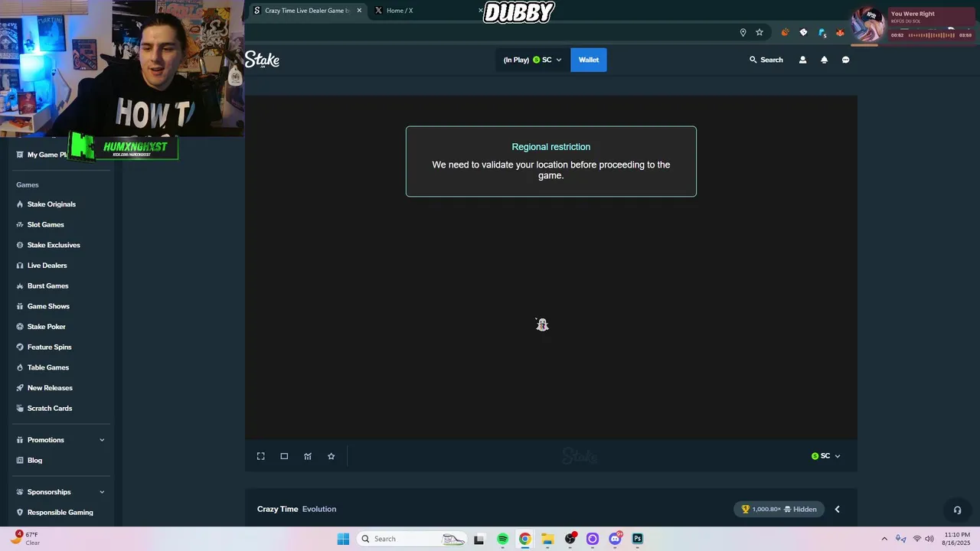The image size is (980, 551).
Task: Open File Explorer from the taskbar
Action: (547, 539)
